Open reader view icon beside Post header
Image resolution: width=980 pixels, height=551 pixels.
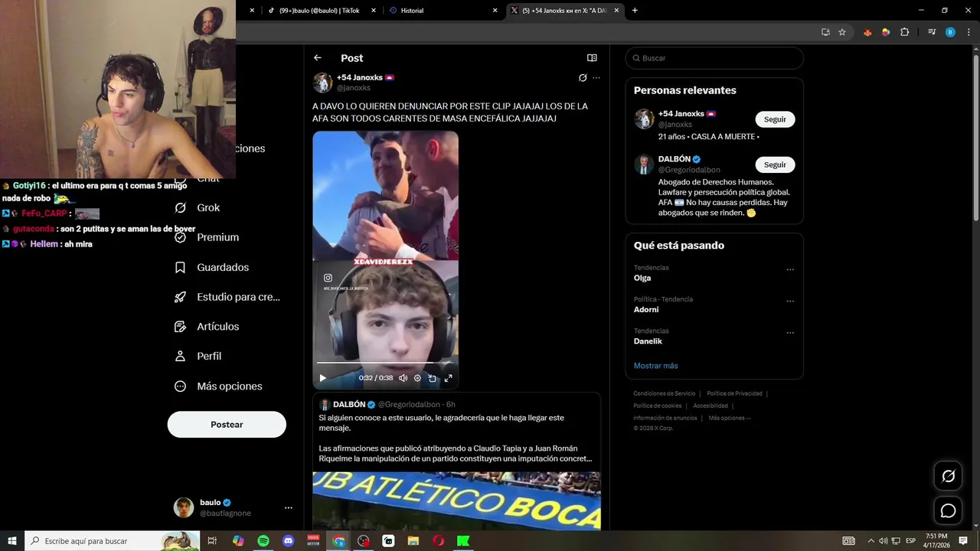(x=592, y=58)
